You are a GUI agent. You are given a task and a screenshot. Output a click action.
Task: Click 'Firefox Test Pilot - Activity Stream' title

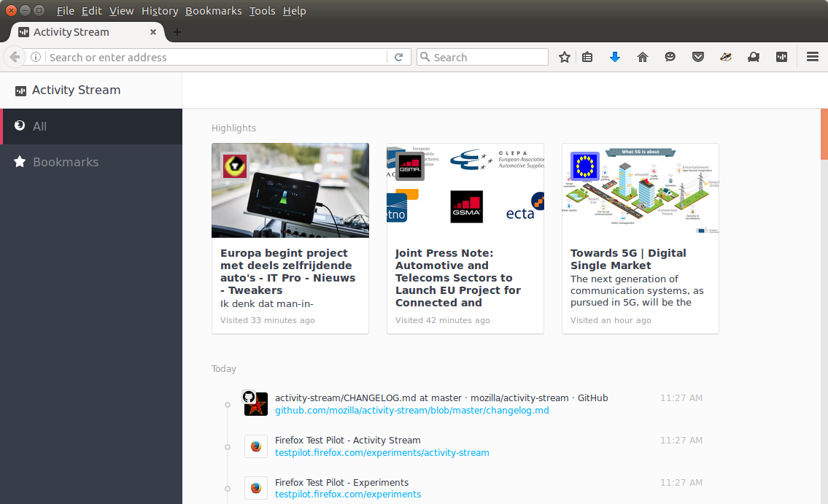tap(347, 440)
